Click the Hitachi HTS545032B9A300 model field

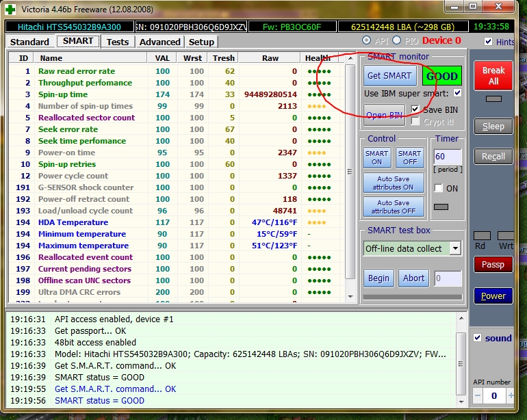[x=70, y=27]
